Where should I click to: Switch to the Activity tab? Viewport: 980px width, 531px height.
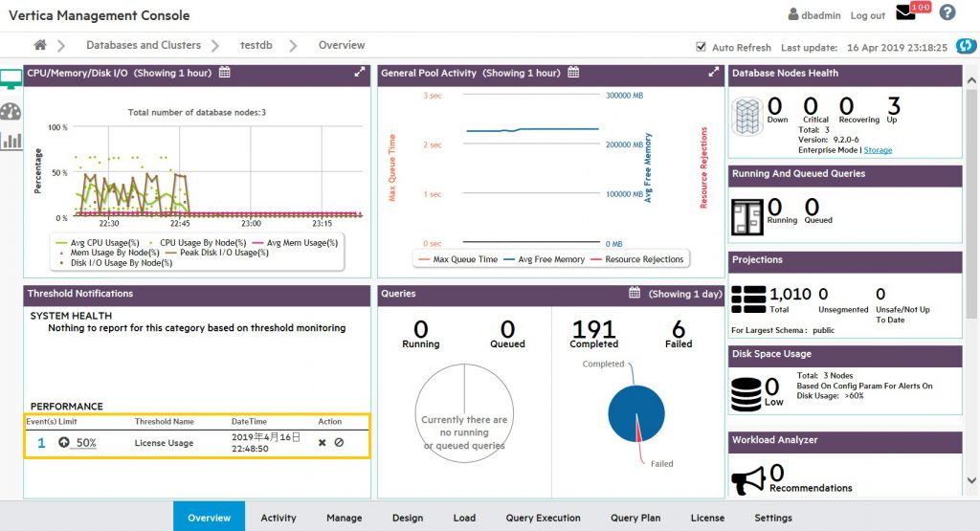pos(278,518)
